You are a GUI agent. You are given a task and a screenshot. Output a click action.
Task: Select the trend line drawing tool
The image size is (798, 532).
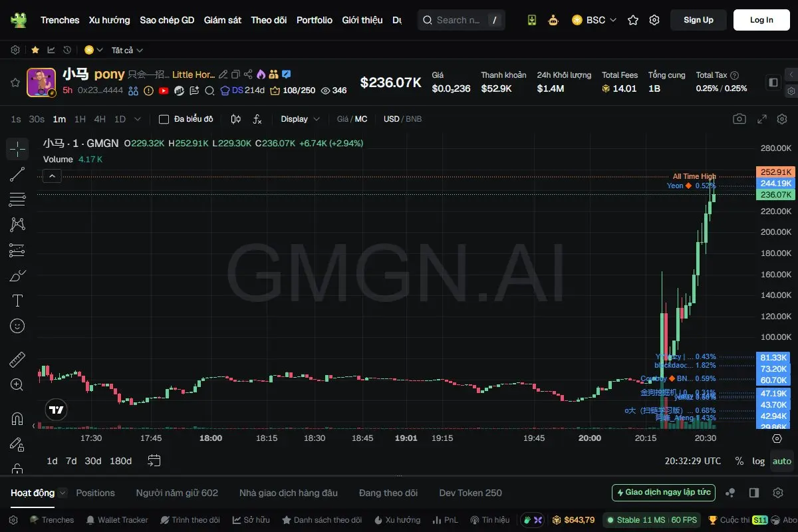(17, 174)
